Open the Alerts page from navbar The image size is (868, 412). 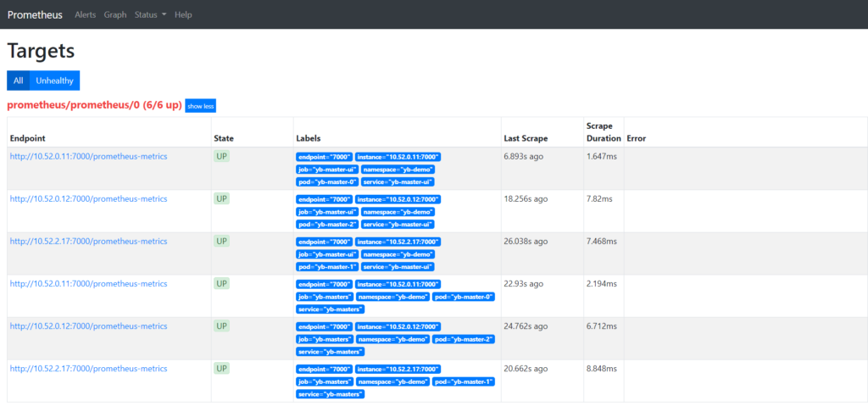(85, 14)
